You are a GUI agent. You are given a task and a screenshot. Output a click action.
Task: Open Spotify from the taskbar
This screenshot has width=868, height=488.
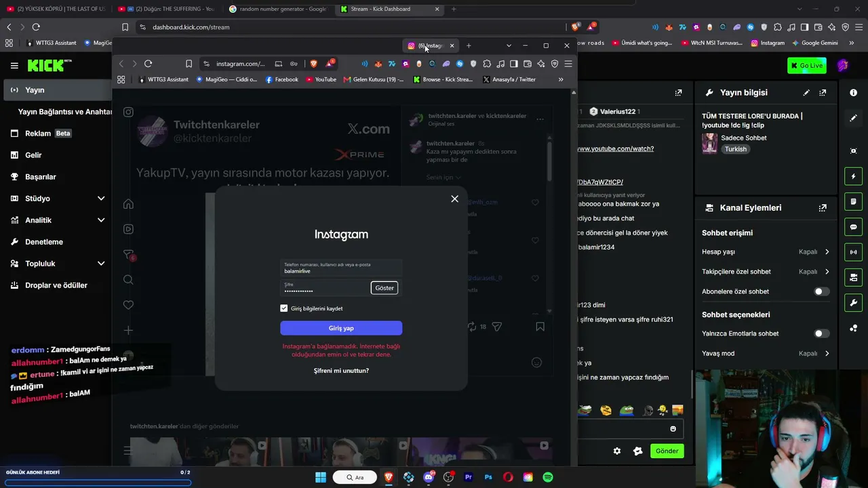(548, 477)
